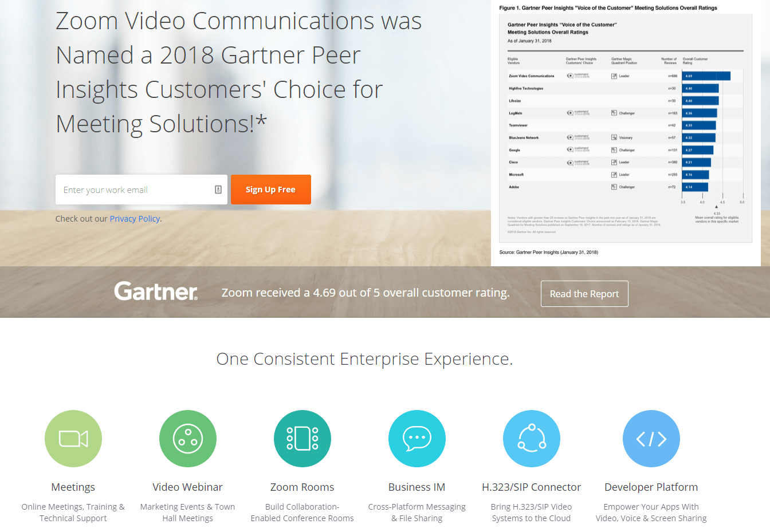Go to the Zoom Rooms heading link

302,487
